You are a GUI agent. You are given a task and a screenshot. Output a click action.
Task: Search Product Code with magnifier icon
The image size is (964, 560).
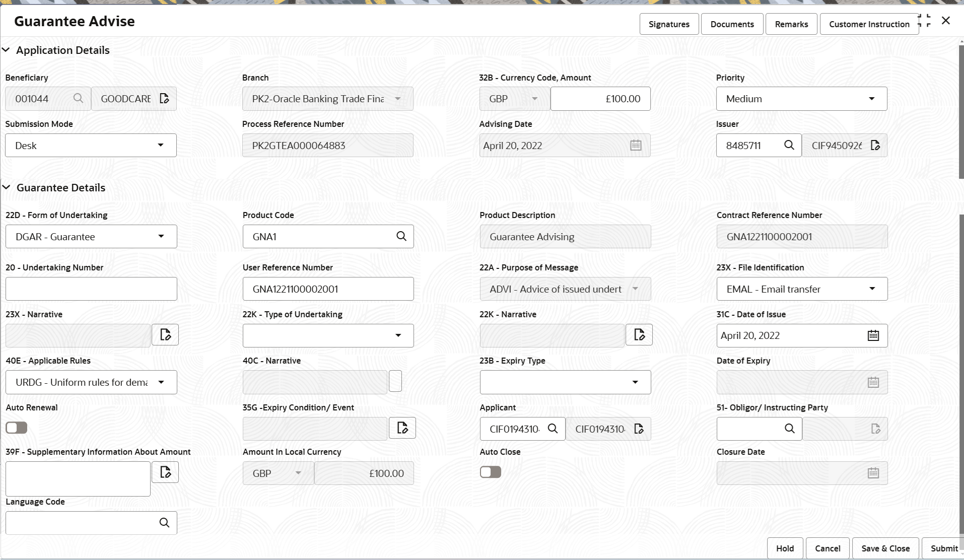[x=401, y=236]
